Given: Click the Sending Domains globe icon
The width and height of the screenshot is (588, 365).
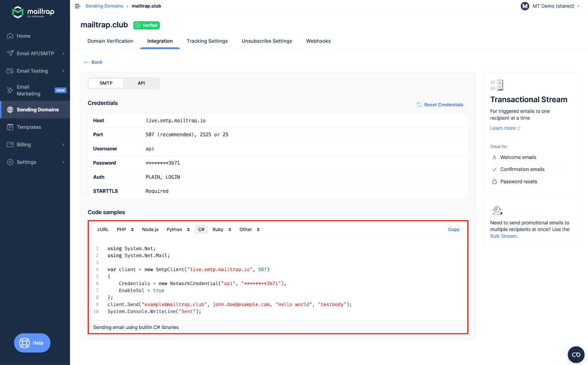Looking at the screenshot, I should click(x=10, y=110).
